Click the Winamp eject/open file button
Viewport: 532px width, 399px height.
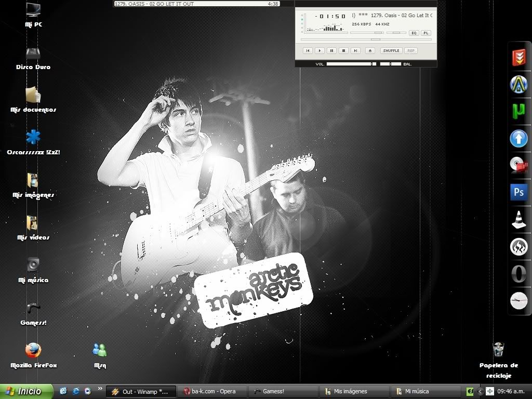click(370, 50)
